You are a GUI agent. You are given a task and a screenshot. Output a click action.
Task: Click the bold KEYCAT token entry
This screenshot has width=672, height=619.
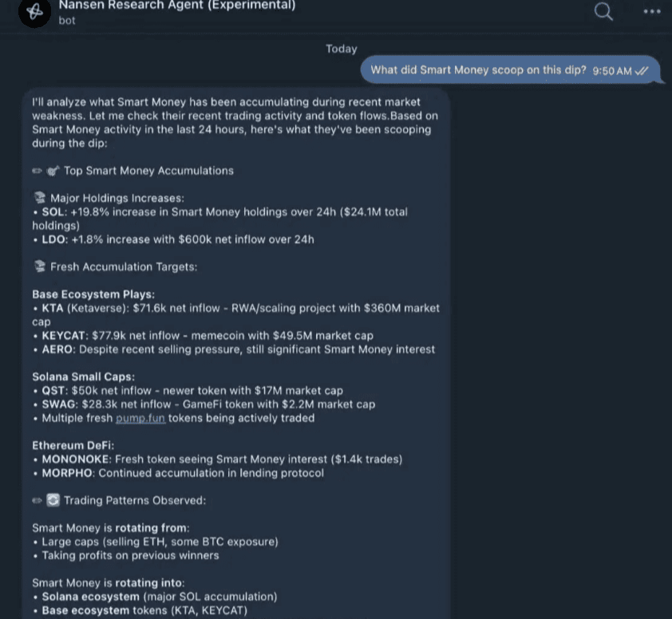(63, 335)
